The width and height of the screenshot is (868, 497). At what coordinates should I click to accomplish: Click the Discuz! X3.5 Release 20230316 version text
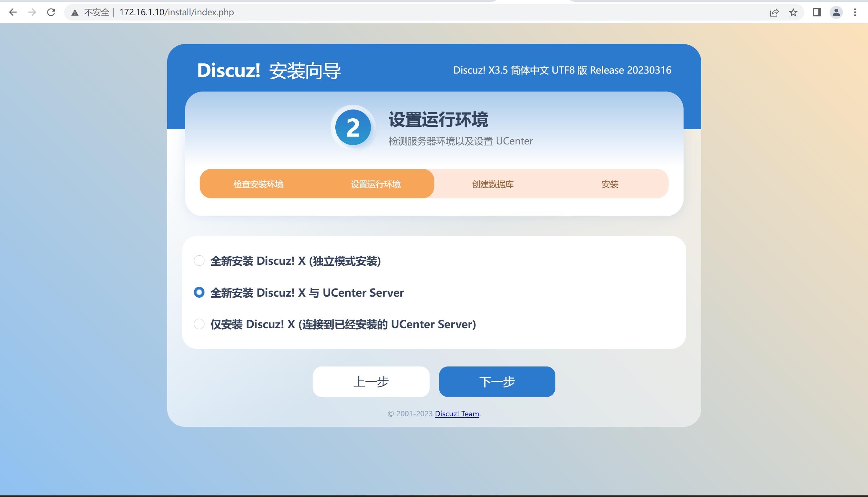[x=562, y=70]
